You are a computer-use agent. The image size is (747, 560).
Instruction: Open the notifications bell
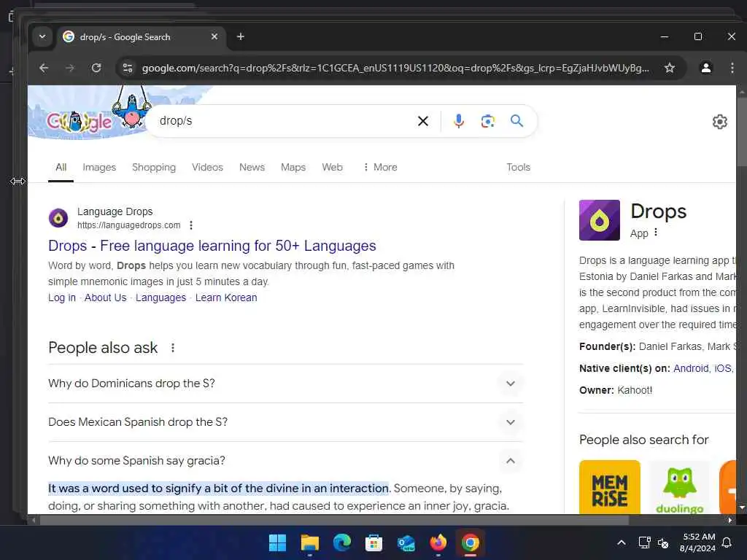pos(727,542)
